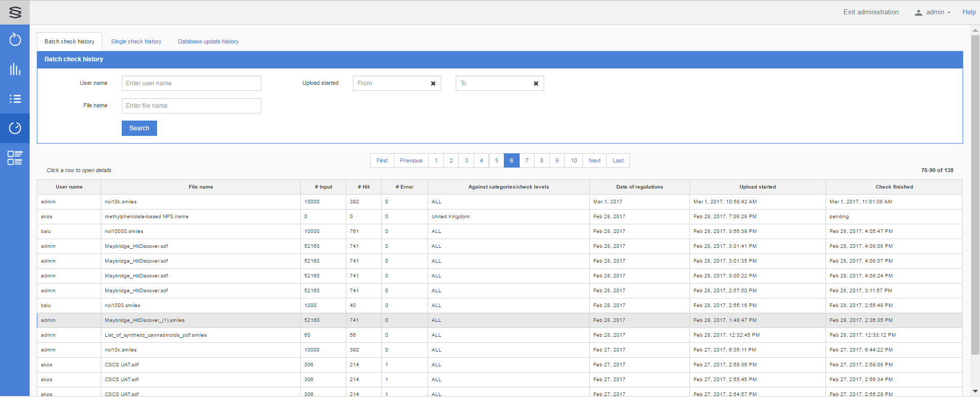The width and height of the screenshot is (980, 397).
Task: Click the scrollbar down arrow
Action: (975, 391)
